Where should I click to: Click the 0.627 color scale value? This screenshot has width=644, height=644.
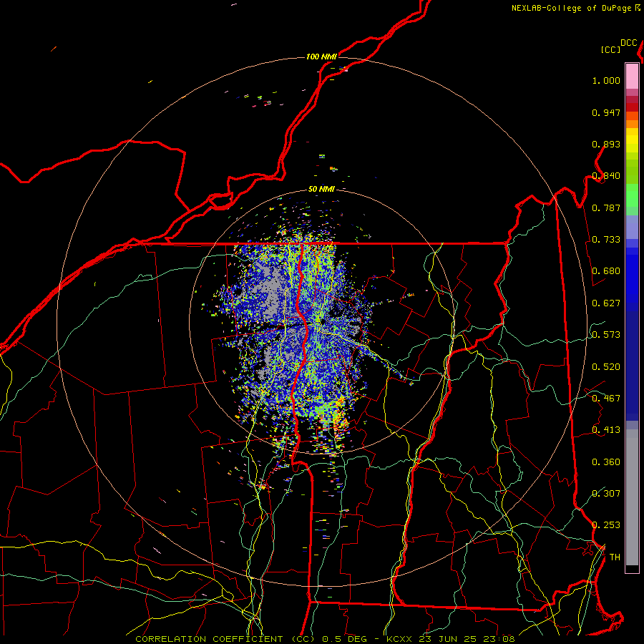pyautogui.click(x=606, y=303)
